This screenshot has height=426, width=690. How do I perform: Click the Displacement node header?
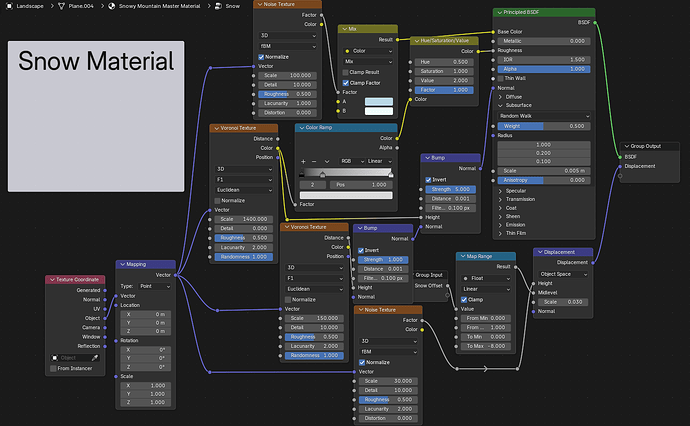click(563, 252)
